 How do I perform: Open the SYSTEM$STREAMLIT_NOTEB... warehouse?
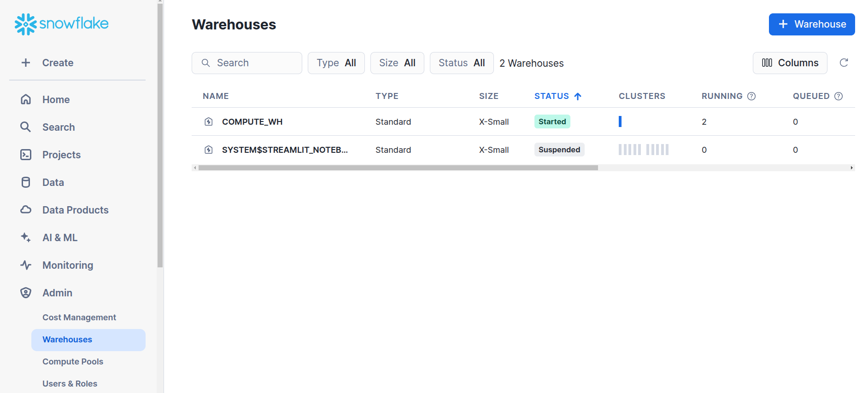pos(285,150)
